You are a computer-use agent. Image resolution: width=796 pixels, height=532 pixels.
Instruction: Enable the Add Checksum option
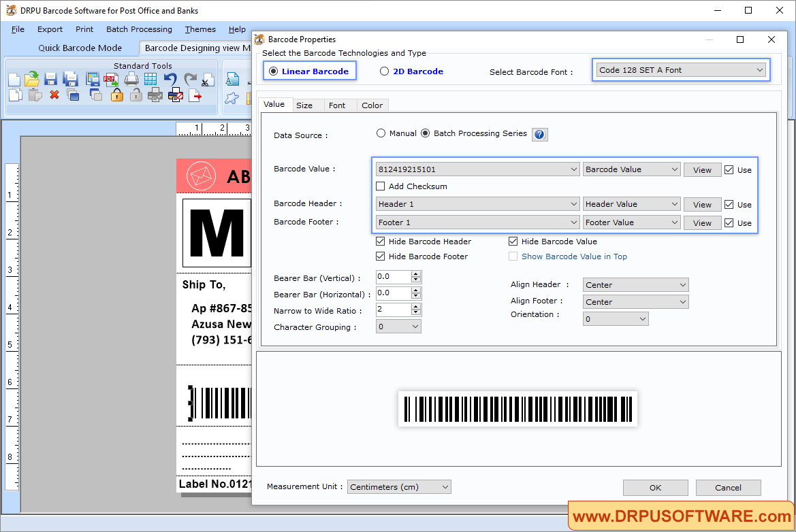[380, 186]
